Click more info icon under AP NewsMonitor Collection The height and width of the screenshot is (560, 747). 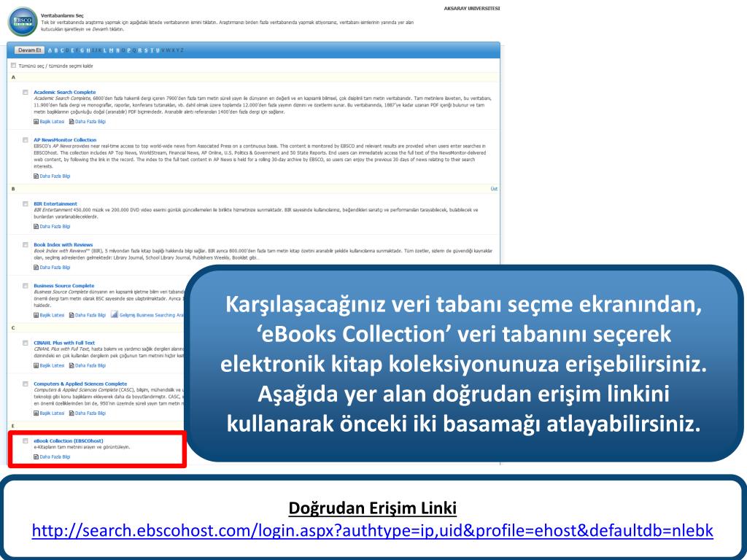click(x=36, y=176)
